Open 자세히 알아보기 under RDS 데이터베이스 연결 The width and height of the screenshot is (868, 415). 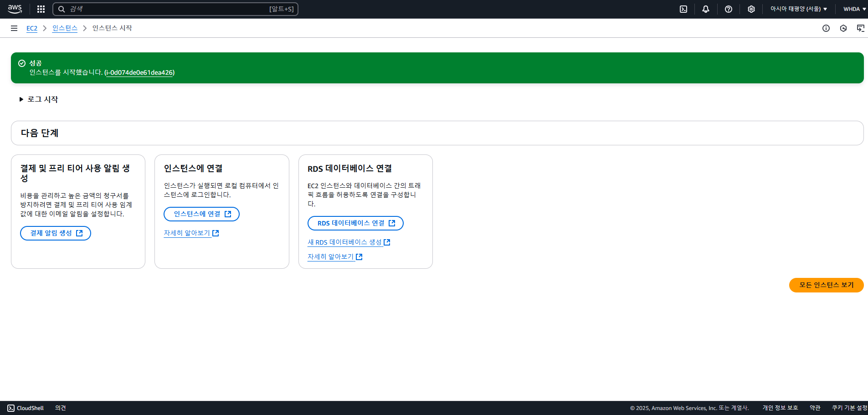pos(335,257)
